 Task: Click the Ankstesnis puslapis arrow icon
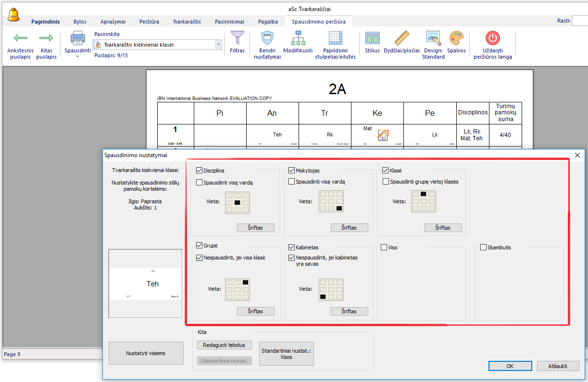[x=20, y=38]
